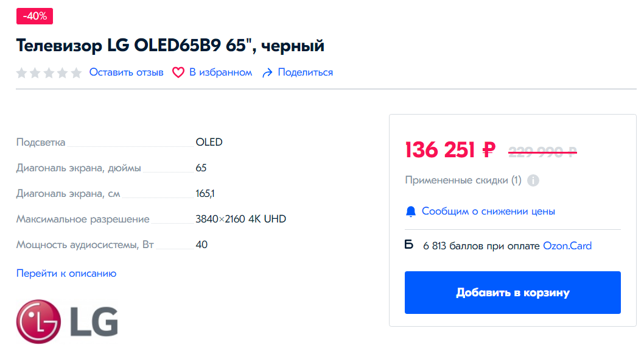The height and width of the screenshot is (345, 644).
Task: Open the Ozon.Card link
Action: point(567,246)
